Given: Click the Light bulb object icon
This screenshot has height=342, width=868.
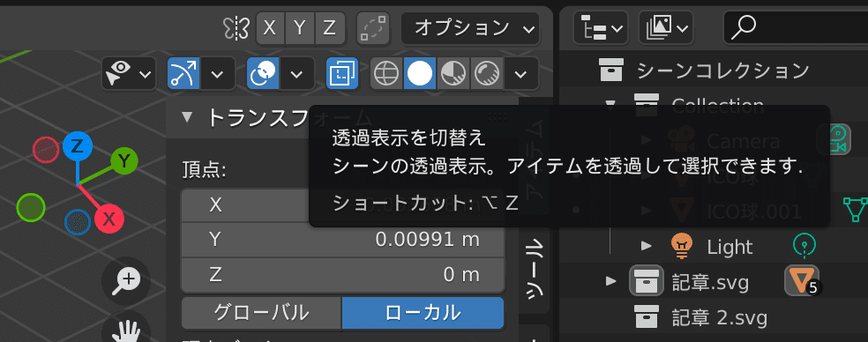Looking at the screenshot, I should [x=682, y=246].
